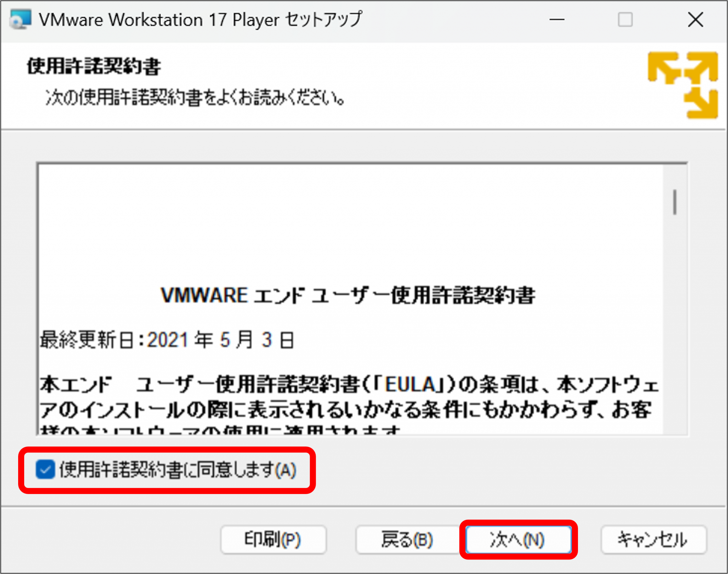
Task: Click the 使用許諾契約書に同意します(A) label text
Action: [x=178, y=470]
